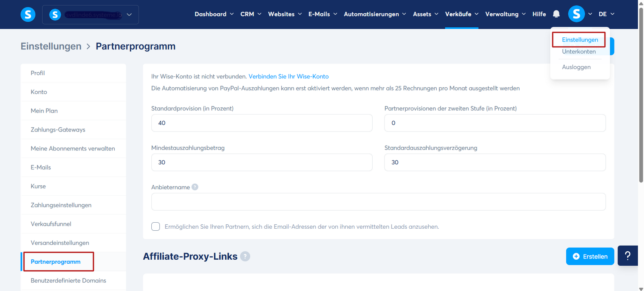Viewport: 644px width, 291px height.
Task: Open the Konto settings tab
Action: coord(73,92)
